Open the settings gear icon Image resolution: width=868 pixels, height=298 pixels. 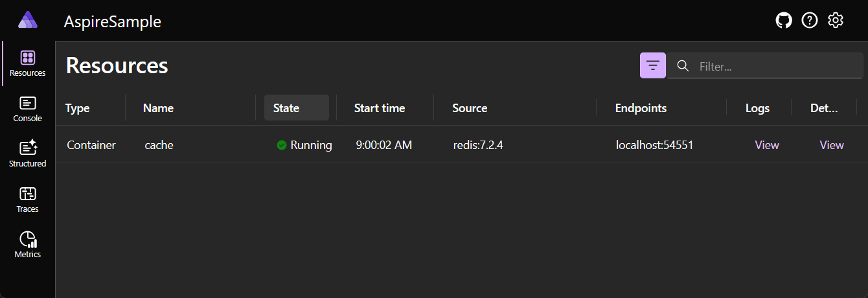(x=836, y=21)
